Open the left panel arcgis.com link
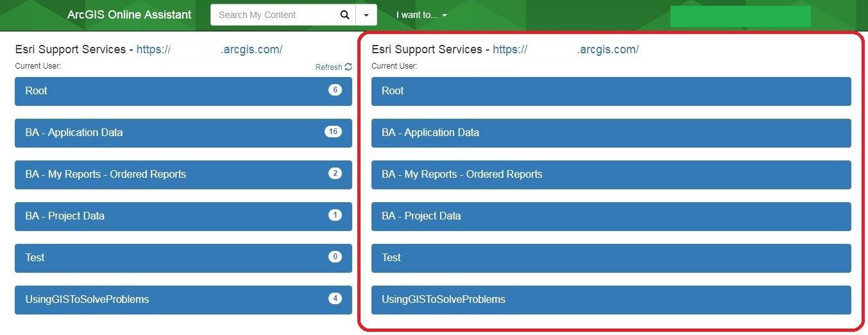868x335 pixels. [x=209, y=49]
